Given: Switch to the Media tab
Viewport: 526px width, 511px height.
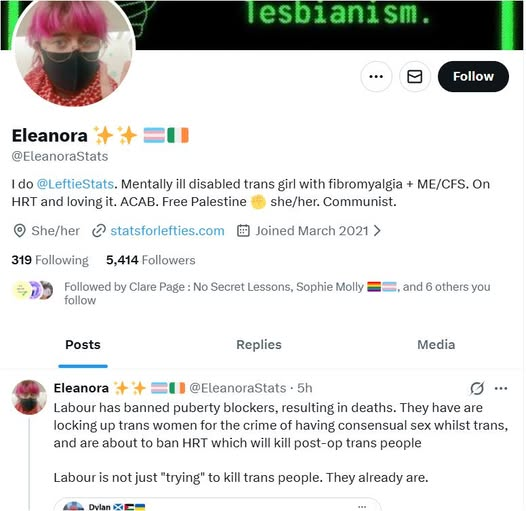Looking at the screenshot, I should point(436,345).
